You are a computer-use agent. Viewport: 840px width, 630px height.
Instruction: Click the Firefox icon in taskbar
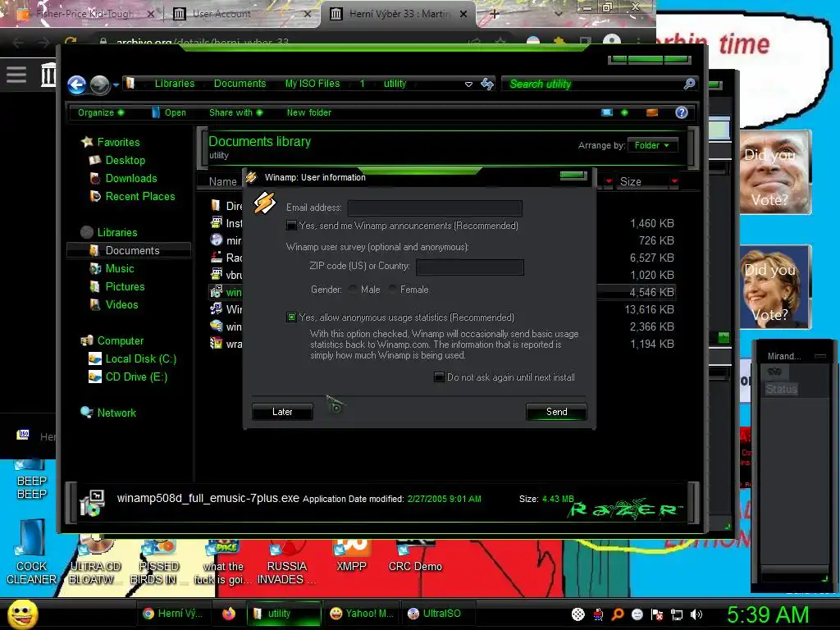[x=229, y=614]
